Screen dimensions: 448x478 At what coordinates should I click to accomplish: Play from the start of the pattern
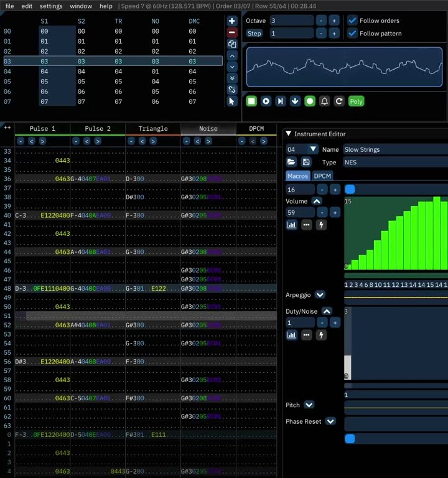click(x=281, y=101)
